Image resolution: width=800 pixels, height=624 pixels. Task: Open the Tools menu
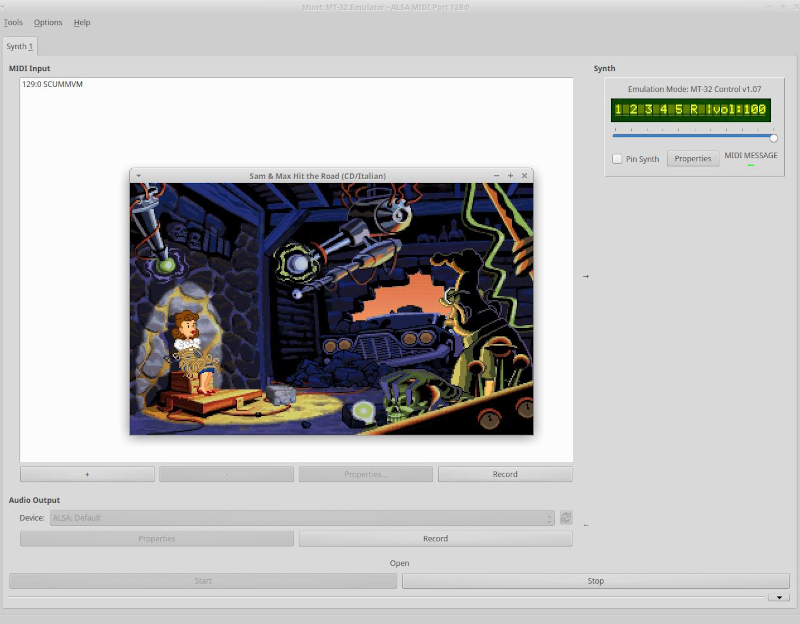coord(13,22)
